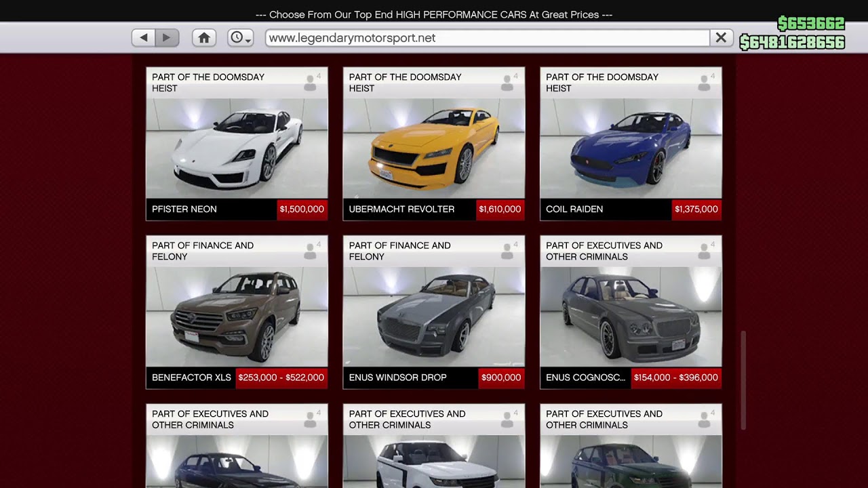Open the browsing history clock dropdown
868x488 pixels.
(x=240, y=38)
